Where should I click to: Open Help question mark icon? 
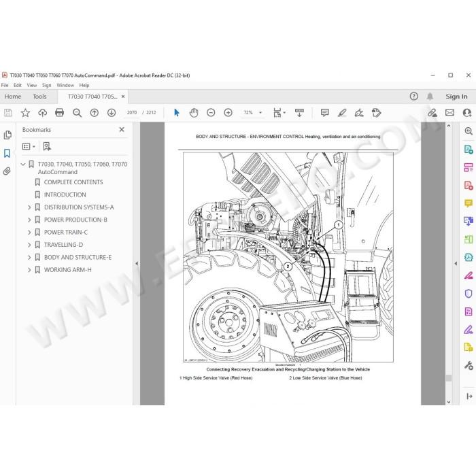tap(413, 97)
